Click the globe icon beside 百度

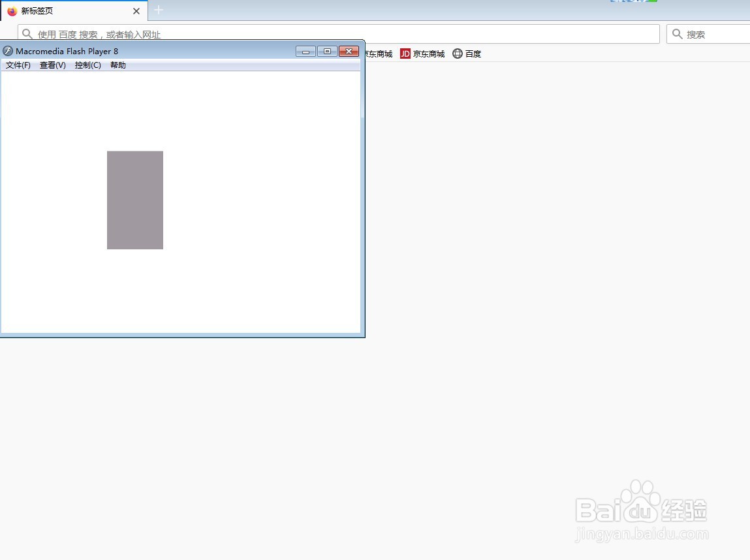458,54
